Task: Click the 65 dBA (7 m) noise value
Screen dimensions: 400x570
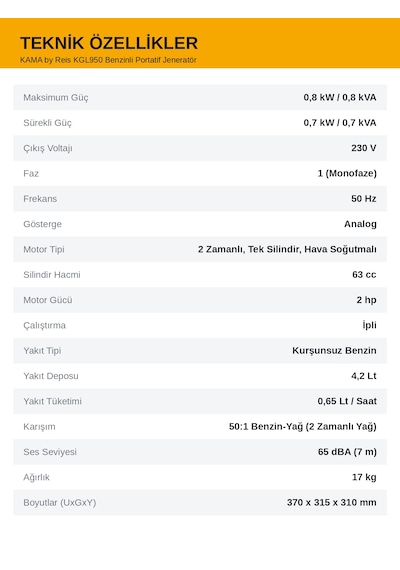Action: 347,452
